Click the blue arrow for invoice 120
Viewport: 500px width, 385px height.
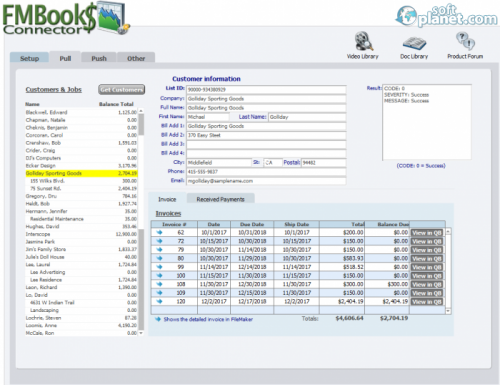point(159,301)
